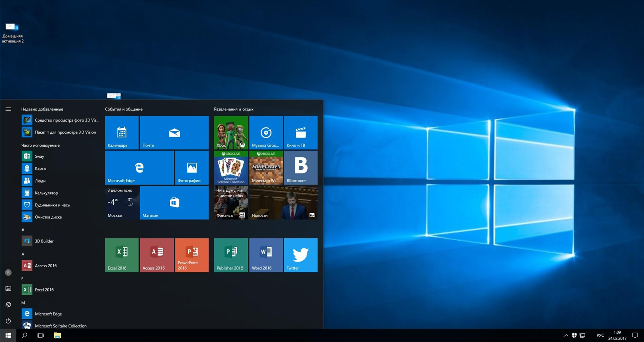Viewport: 644px width, 342px height.
Task: Open the network tray icon
Action: point(582,335)
